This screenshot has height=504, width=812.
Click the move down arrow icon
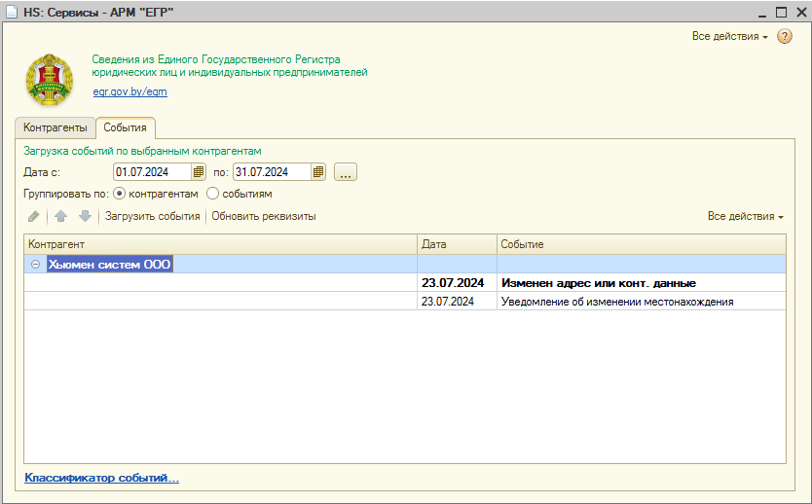click(x=85, y=216)
